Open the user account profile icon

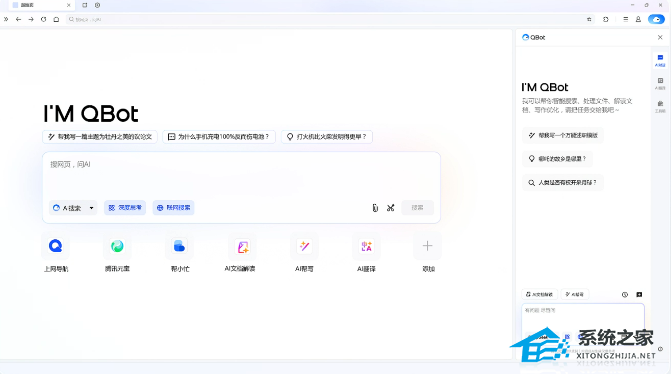pyautogui.click(x=638, y=19)
